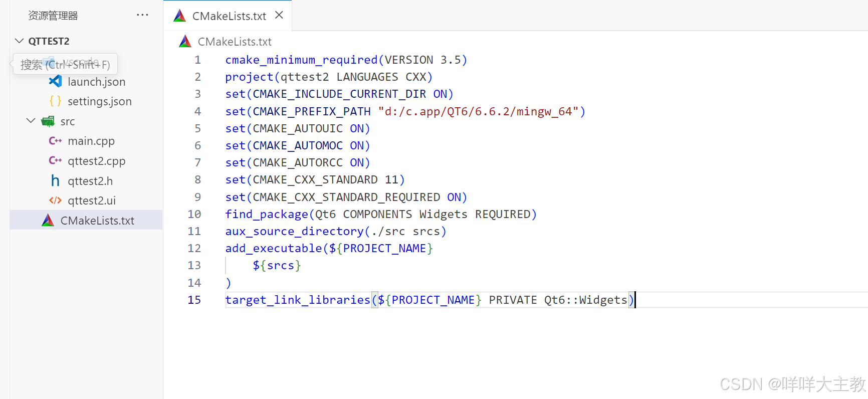Click target_link_libraries in line 15
Viewport: 868px width, 399px height.
pos(298,300)
